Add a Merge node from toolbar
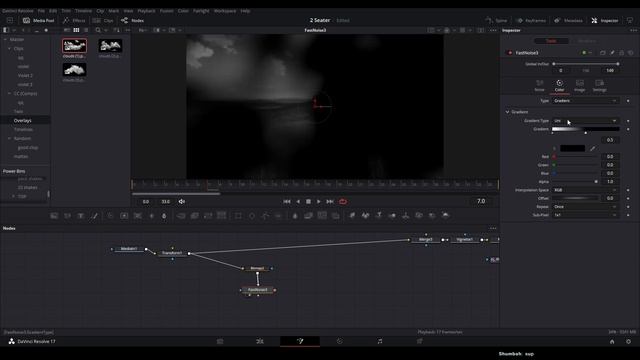Image resolution: width=640 pixels, height=360 pixels. click(x=181, y=216)
